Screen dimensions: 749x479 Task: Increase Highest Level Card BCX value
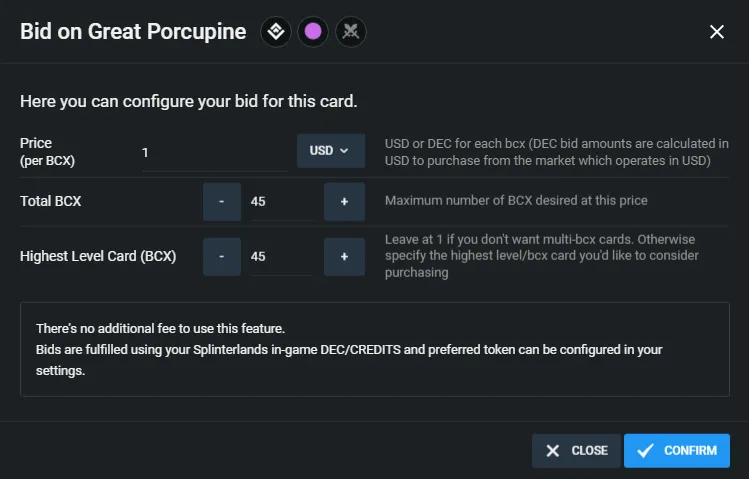coord(344,256)
